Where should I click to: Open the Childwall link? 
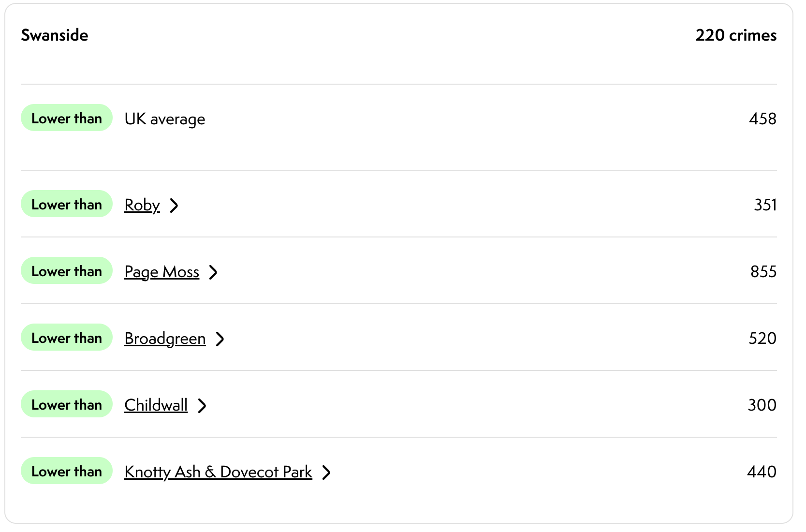tap(156, 405)
